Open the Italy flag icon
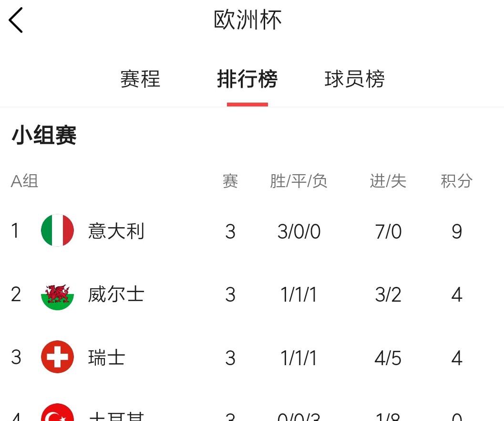Image resolution: width=504 pixels, height=421 pixels. 58,231
